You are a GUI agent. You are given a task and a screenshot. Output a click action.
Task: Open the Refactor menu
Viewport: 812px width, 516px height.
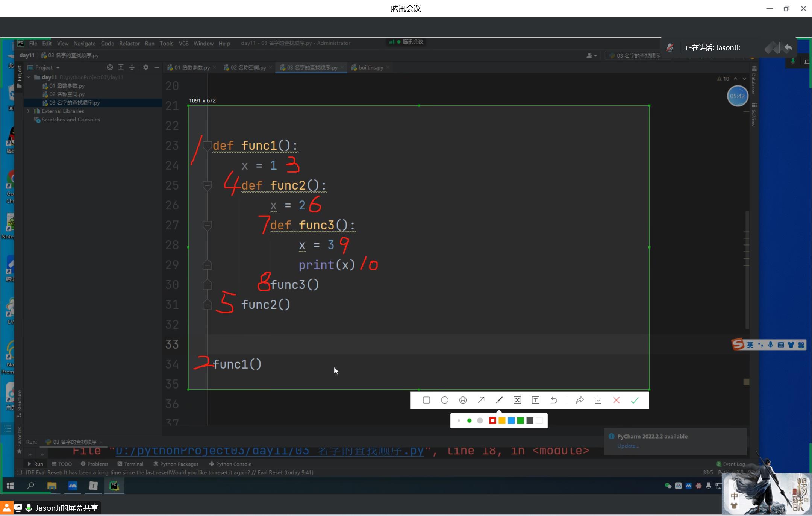129,43
